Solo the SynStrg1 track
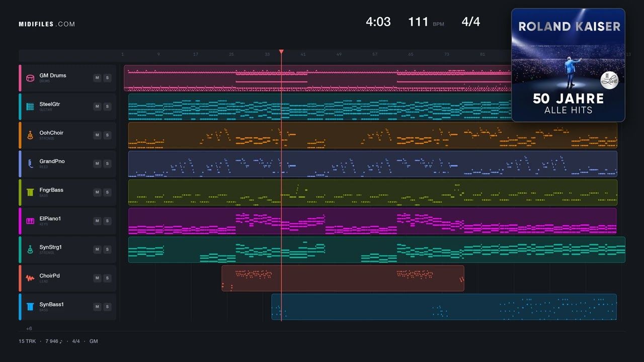Image resolution: width=644 pixels, height=362 pixels. [x=107, y=250]
